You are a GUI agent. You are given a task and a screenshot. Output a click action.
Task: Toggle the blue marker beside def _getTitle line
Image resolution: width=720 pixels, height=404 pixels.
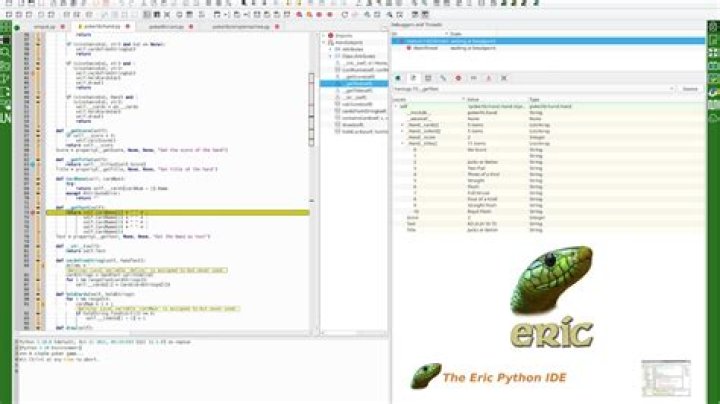[32, 164]
